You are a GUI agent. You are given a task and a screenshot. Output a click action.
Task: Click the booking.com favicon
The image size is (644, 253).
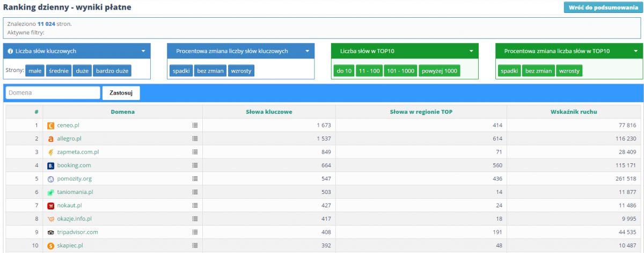(51, 165)
